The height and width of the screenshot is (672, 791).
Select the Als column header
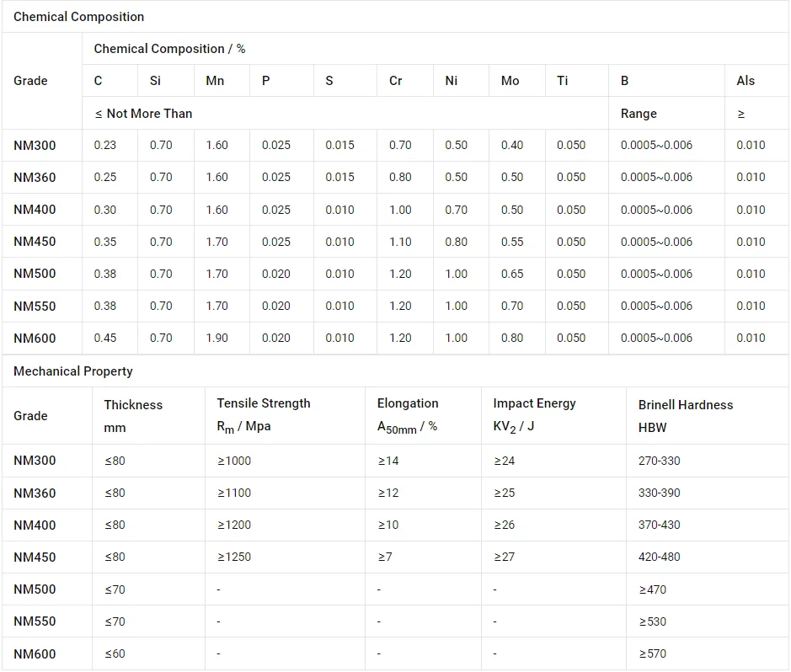click(x=746, y=81)
